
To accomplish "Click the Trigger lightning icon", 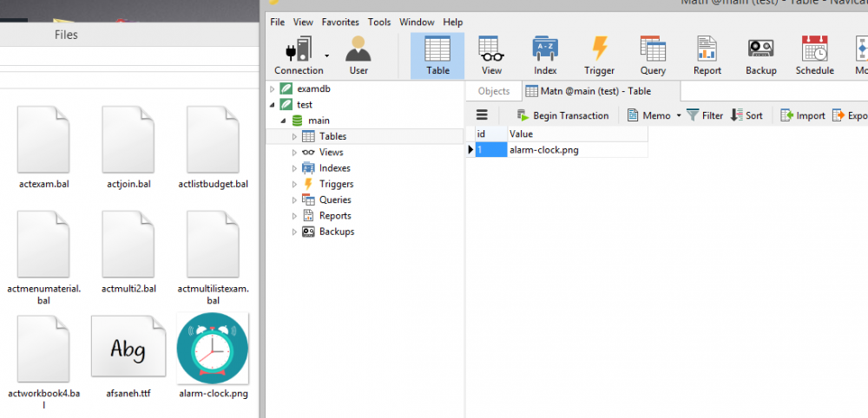I will (599, 49).
